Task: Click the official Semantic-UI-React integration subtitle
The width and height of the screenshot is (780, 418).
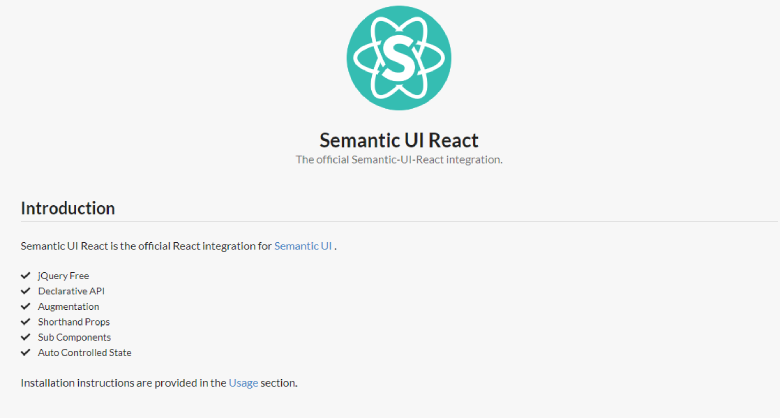Action: point(399,160)
